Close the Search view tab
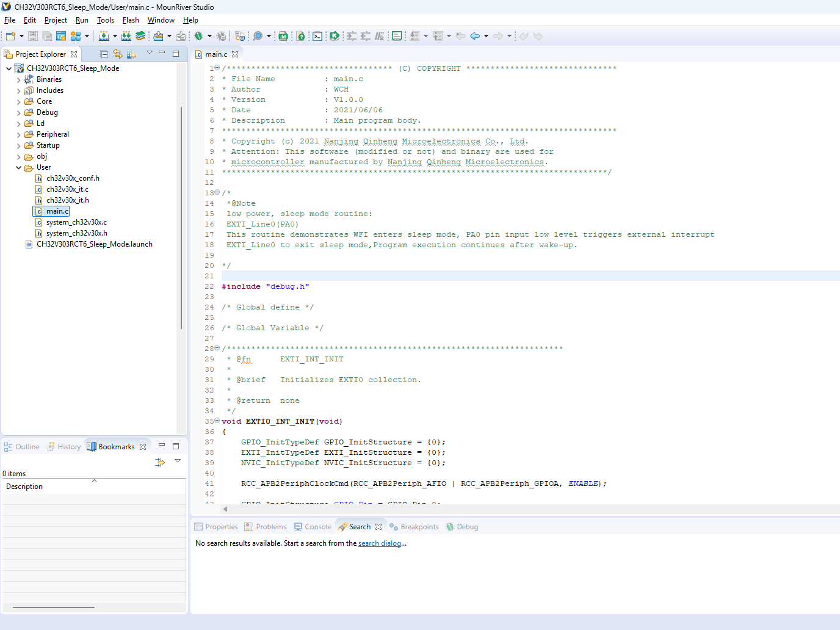Screen dimensions: 840x630 coord(378,527)
